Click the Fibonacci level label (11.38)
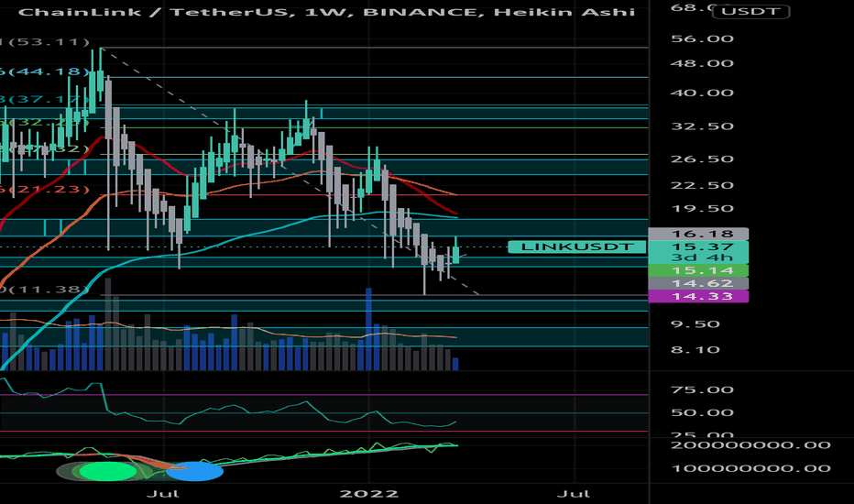Image resolution: width=854 pixels, height=504 pixels. [44, 290]
